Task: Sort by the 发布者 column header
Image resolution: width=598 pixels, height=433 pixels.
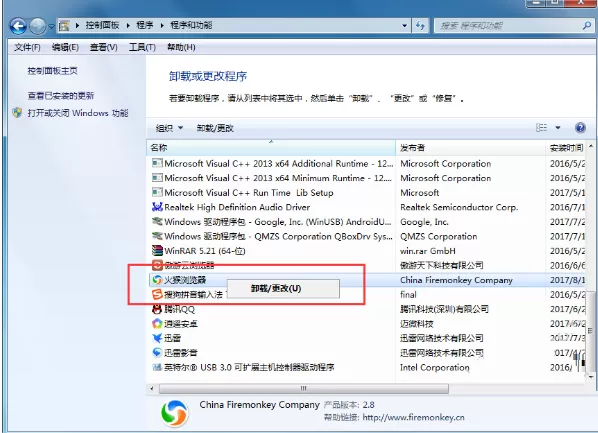Action: (471, 148)
